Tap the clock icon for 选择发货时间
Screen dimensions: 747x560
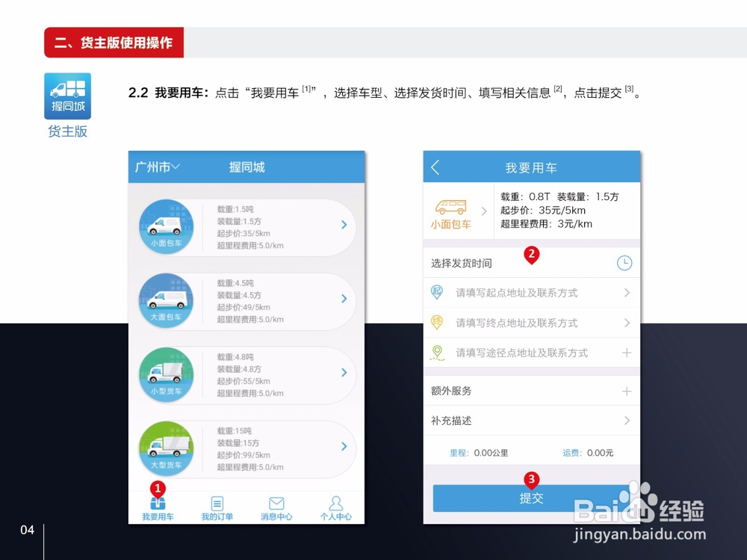(624, 263)
